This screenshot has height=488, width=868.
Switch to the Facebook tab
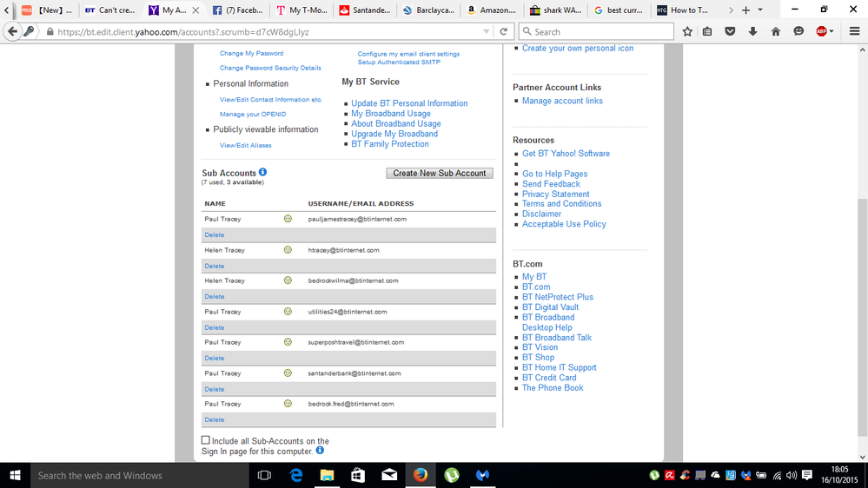pyautogui.click(x=238, y=10)
